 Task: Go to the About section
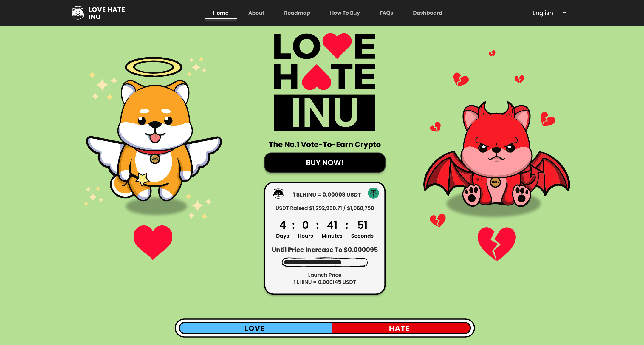(x=256, y=13)
